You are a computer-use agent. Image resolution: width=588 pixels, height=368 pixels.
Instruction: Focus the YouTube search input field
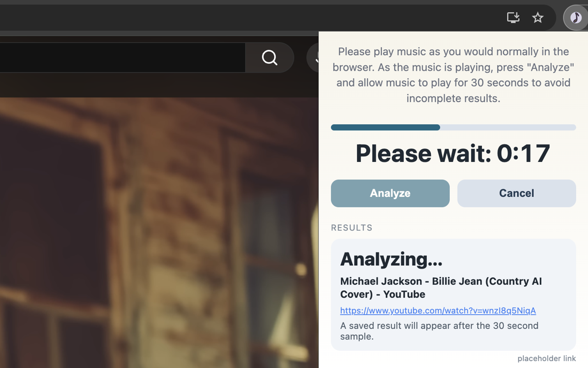[x=122, y=57]
